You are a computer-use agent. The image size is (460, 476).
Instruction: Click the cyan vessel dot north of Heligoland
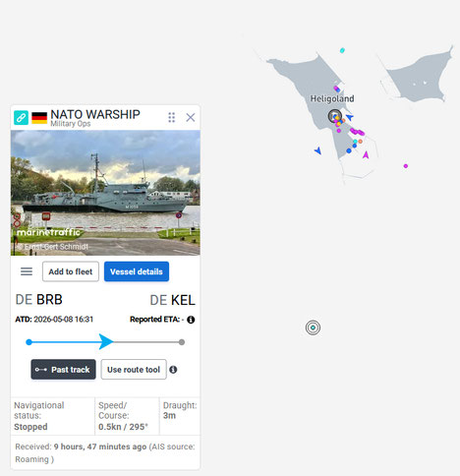[342, 50]
